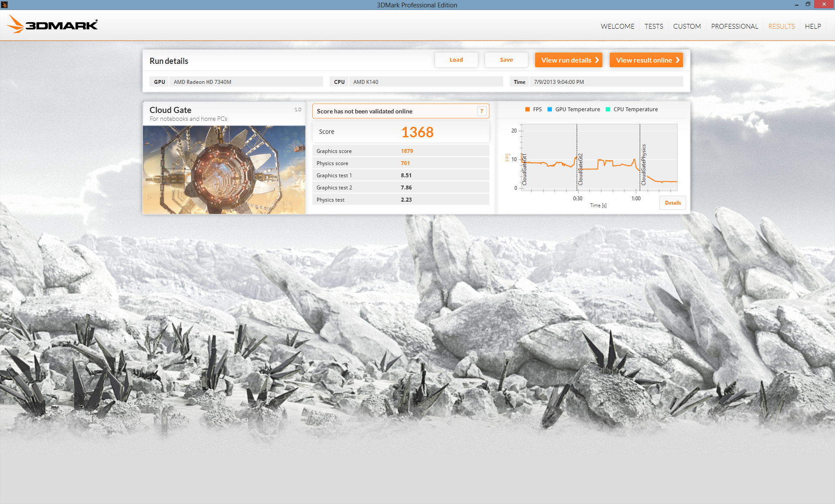Open View run details
Screen dimensions: 835x504
click(x=568, y=60)
